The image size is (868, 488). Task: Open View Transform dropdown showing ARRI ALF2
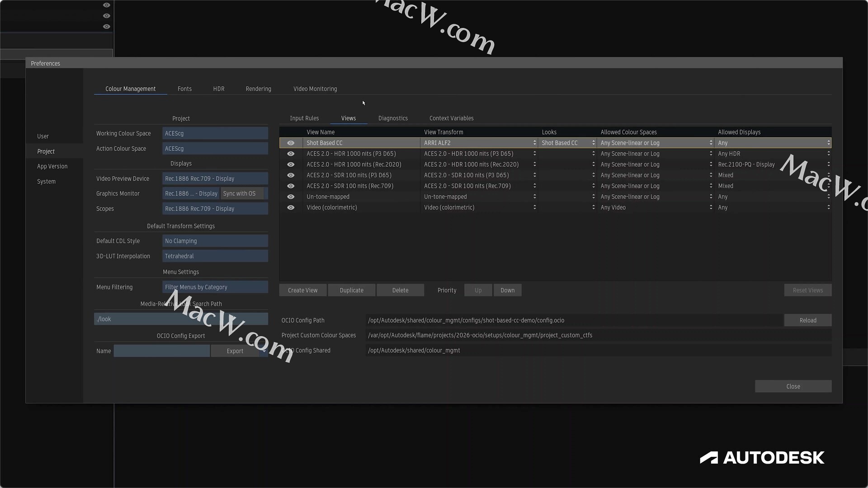479,143
